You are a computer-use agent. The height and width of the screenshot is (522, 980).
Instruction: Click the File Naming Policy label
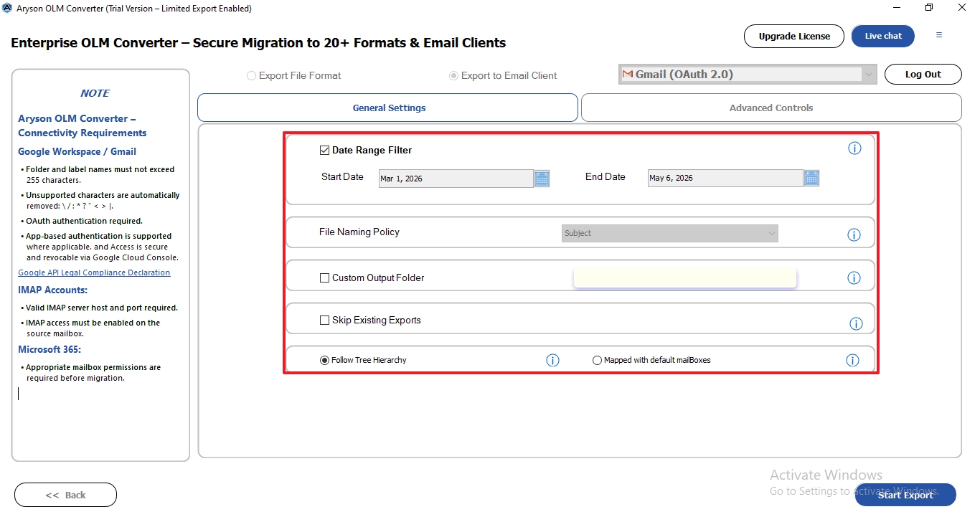(359, 232)
